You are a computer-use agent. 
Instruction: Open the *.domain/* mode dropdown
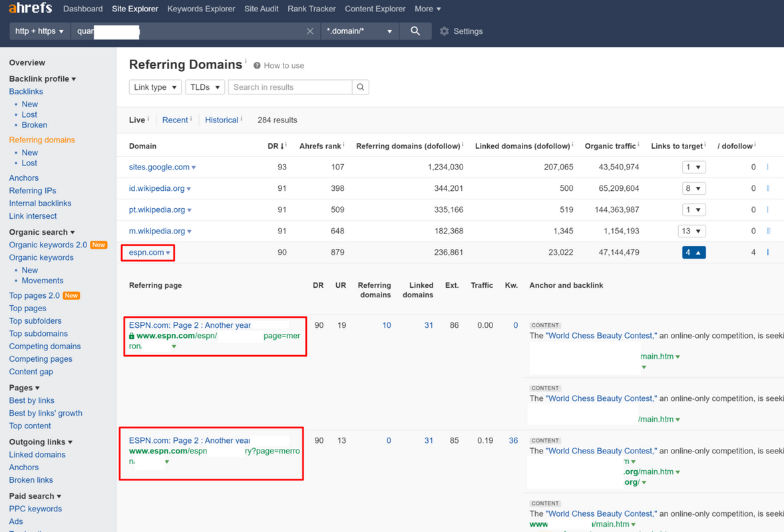[x=359, y=31]
